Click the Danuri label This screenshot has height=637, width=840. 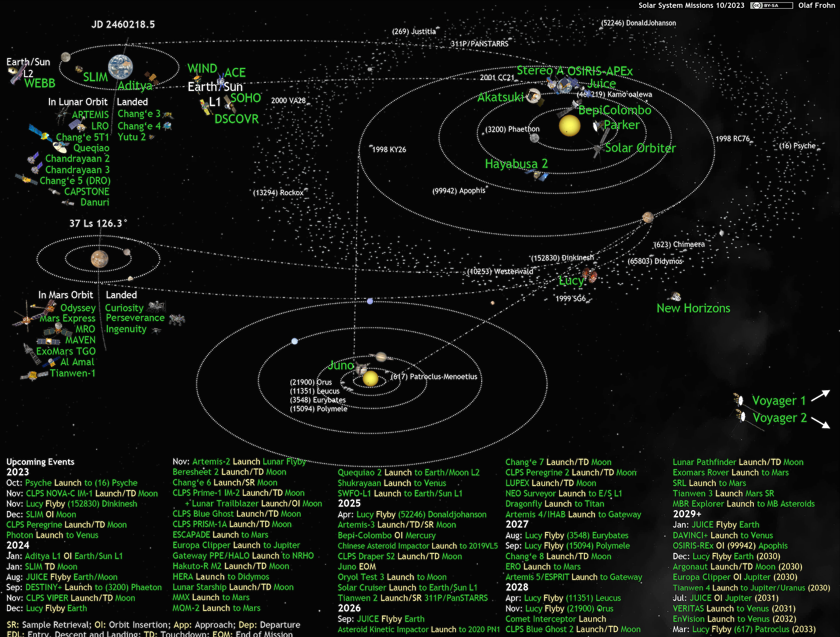point(95,202)
